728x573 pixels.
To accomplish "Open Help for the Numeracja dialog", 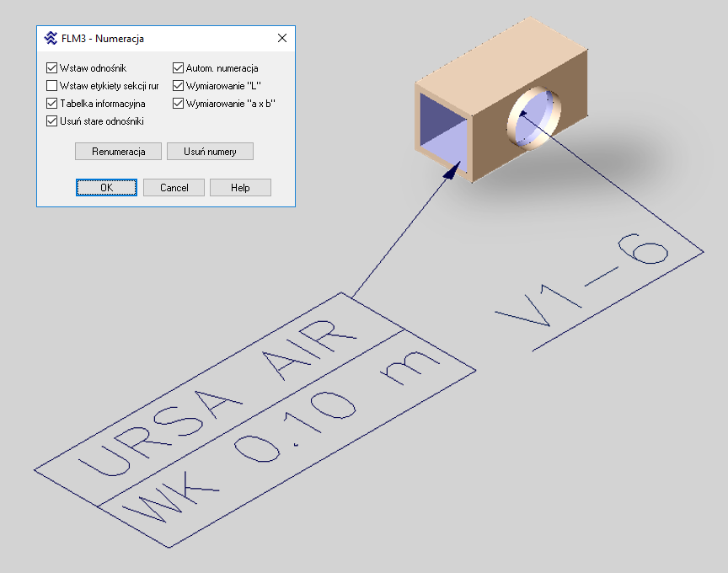I will pyautogui.click(x=240, y=187).
